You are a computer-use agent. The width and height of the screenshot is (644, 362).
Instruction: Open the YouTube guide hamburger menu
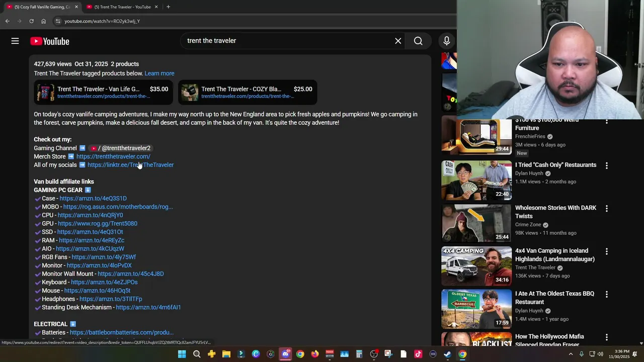pyautogui.click(x=15, y=41)
